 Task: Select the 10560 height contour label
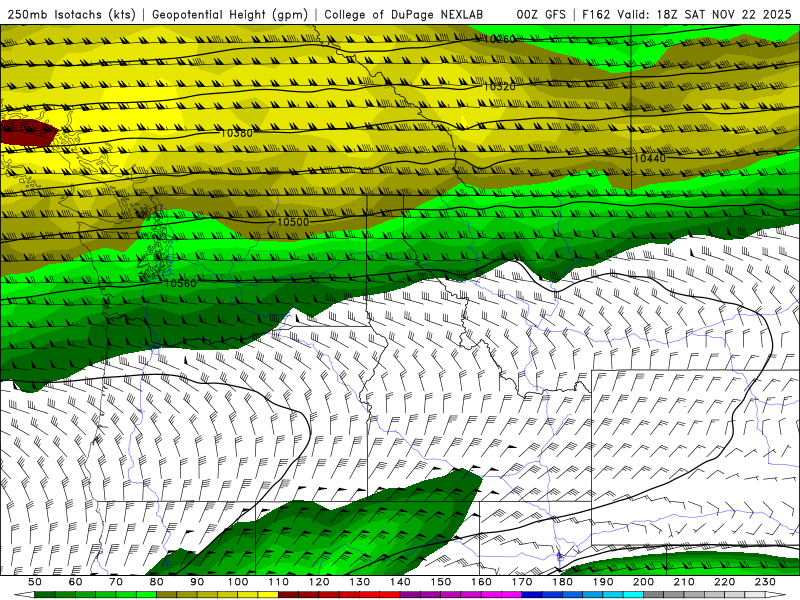click(x=181, y=283)
